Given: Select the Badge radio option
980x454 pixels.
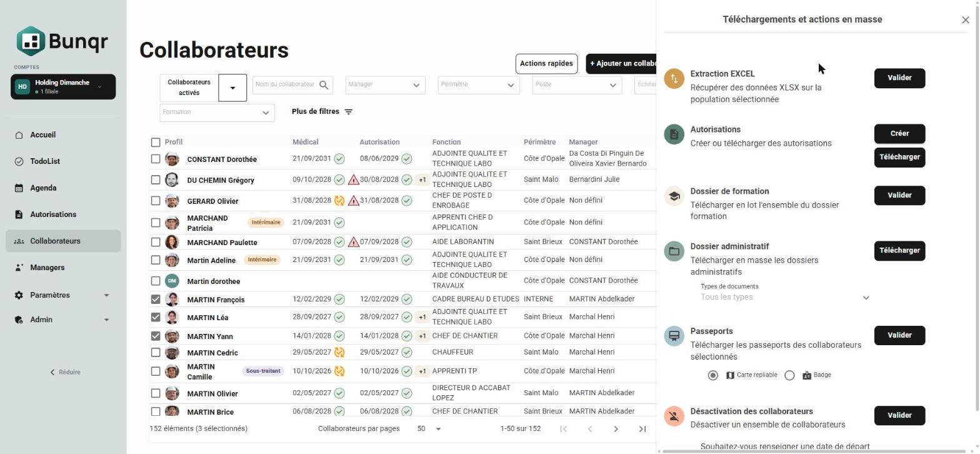Looking at the screenshot, I should [x=789, y=376].
